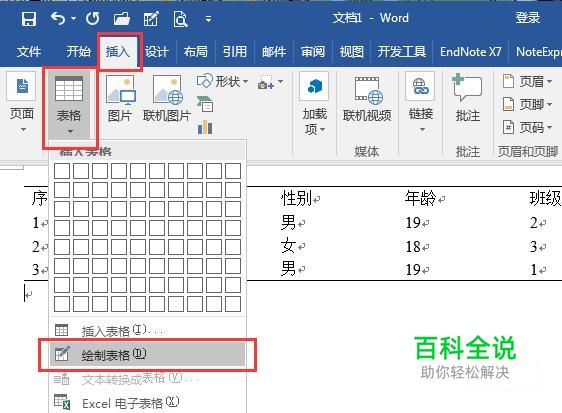Click the class cell containing 1
This screenshot has height=413, width=562.
[x=534, y=270]
